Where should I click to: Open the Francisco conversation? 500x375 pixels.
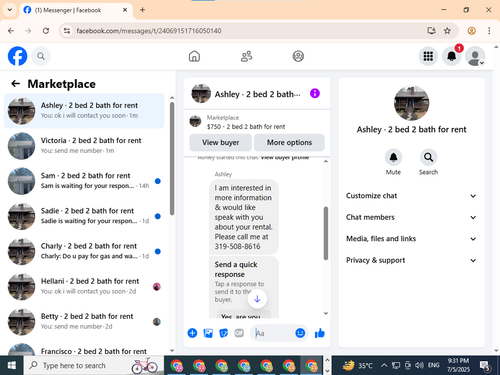click(84, 348)
